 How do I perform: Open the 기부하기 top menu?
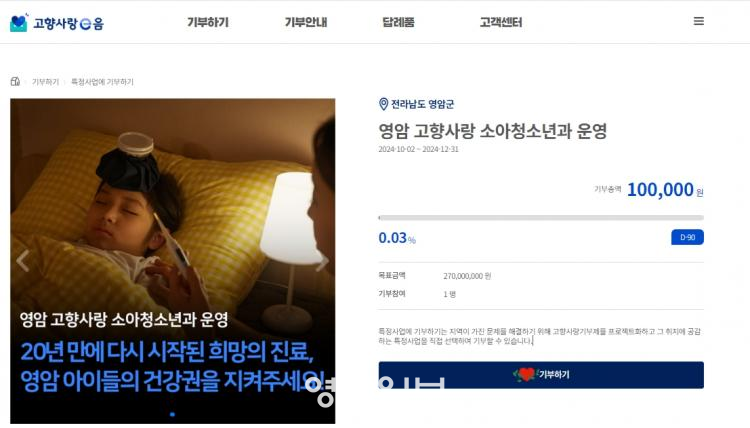point(208,22)
